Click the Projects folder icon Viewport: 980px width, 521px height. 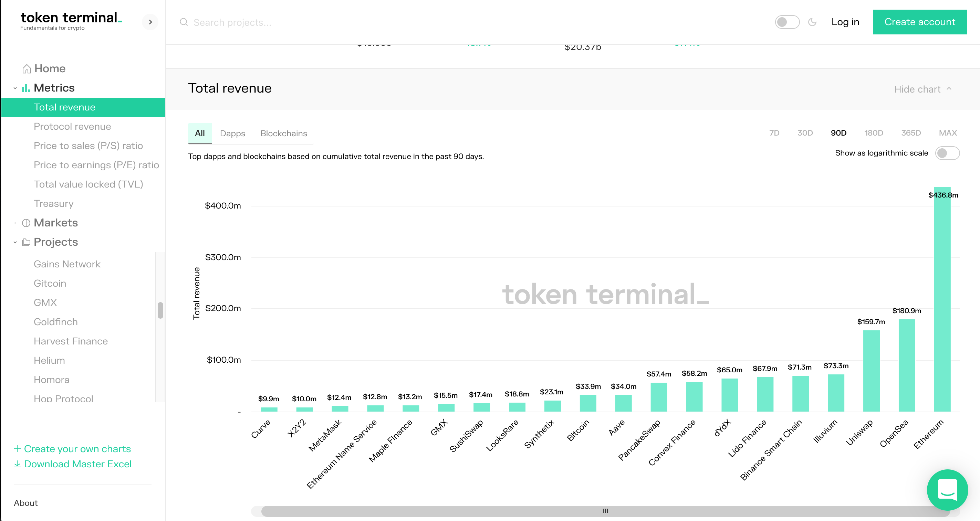(26, 242)
